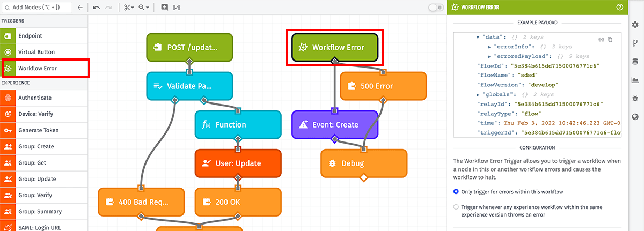Select the User: Update node on canvas
This screenshot has width=644, height=231.
238,163
